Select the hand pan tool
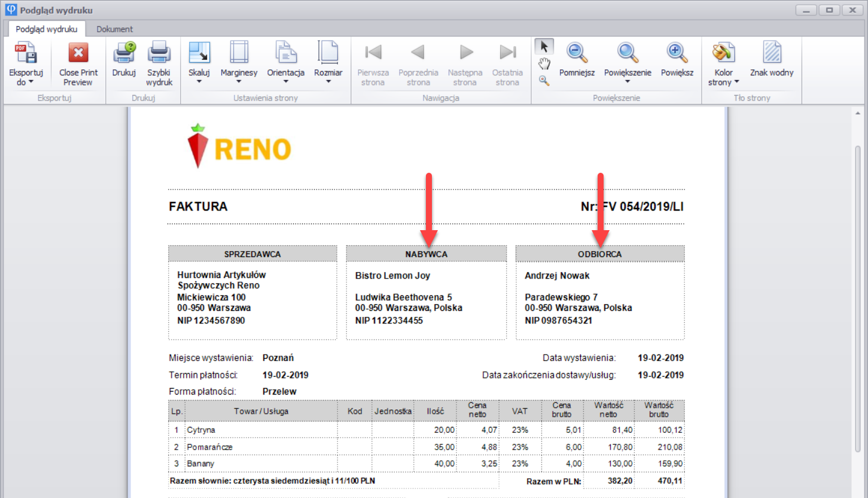Image resolution: width=868 pixels, height=498 pixels. click(544, 64)
